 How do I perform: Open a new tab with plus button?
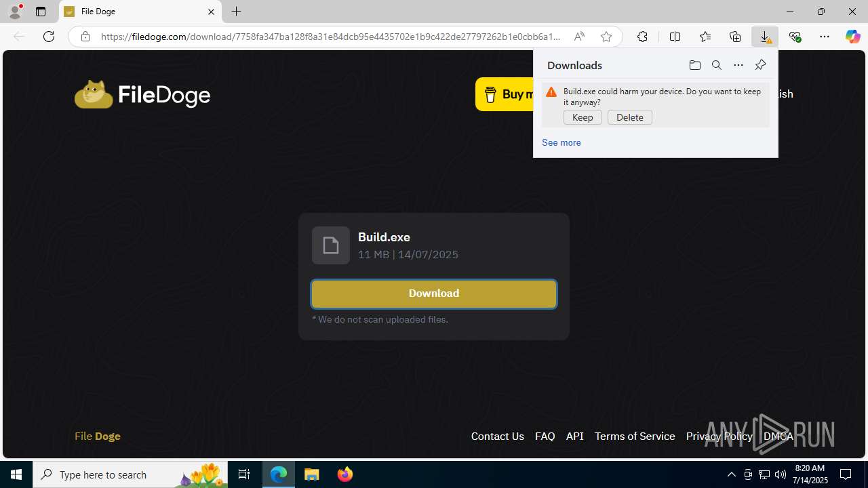point(236,12)
